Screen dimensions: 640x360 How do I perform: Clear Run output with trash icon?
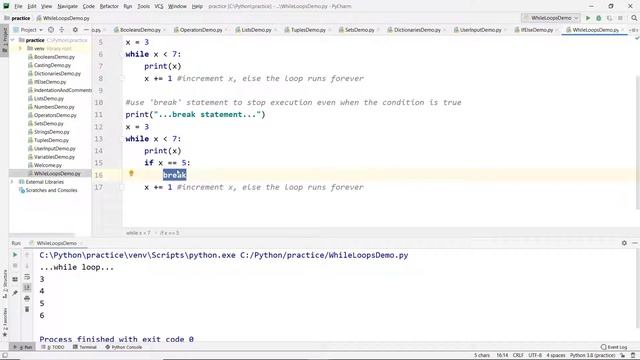coord(27,309)
